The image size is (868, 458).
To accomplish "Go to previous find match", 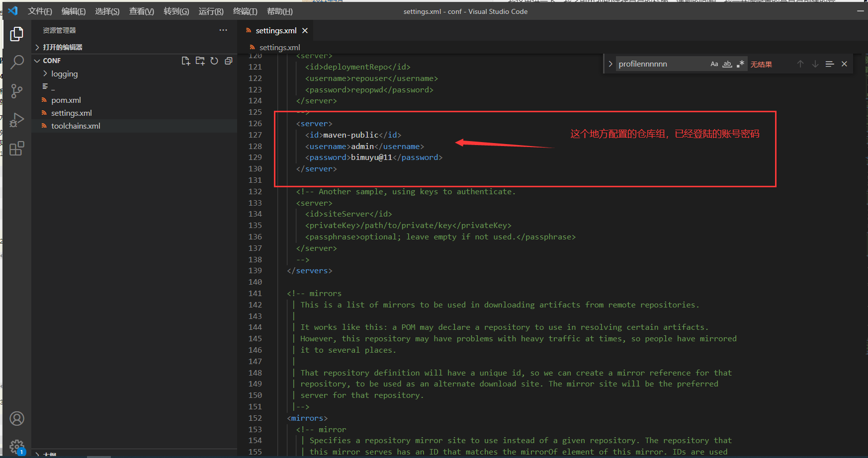I will tap(800, 64).
